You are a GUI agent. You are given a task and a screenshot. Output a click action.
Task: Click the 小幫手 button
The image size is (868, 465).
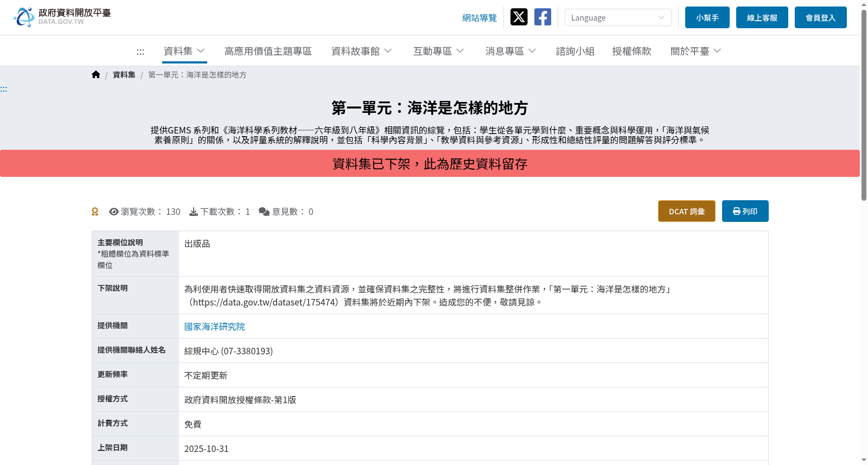click(x=707, y=17)
